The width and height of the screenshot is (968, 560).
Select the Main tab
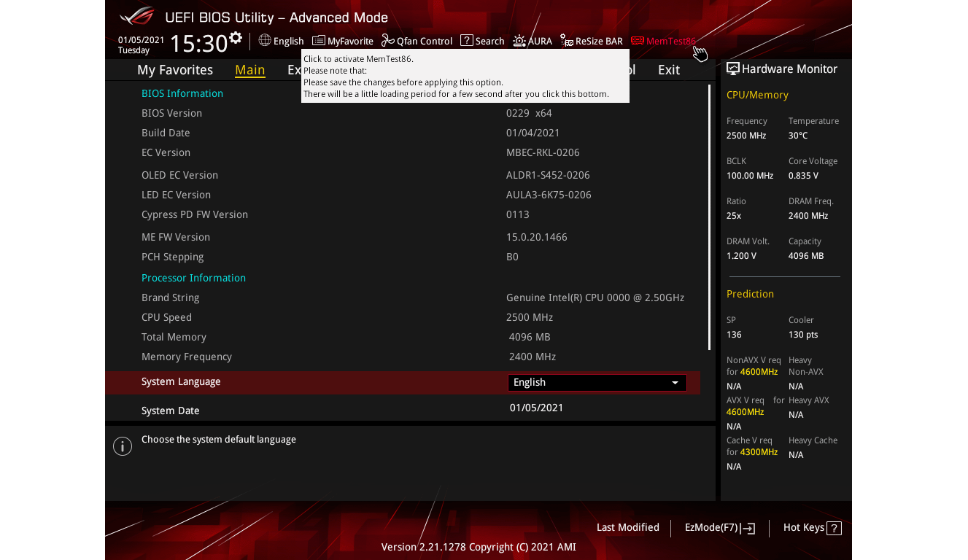click(x=250, y=70)
